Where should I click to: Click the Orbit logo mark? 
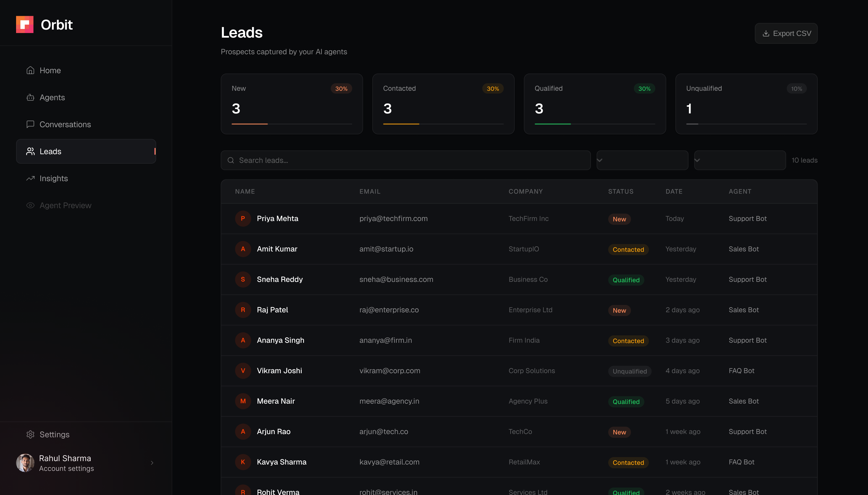pyautogui.click(x=24, y=24)
